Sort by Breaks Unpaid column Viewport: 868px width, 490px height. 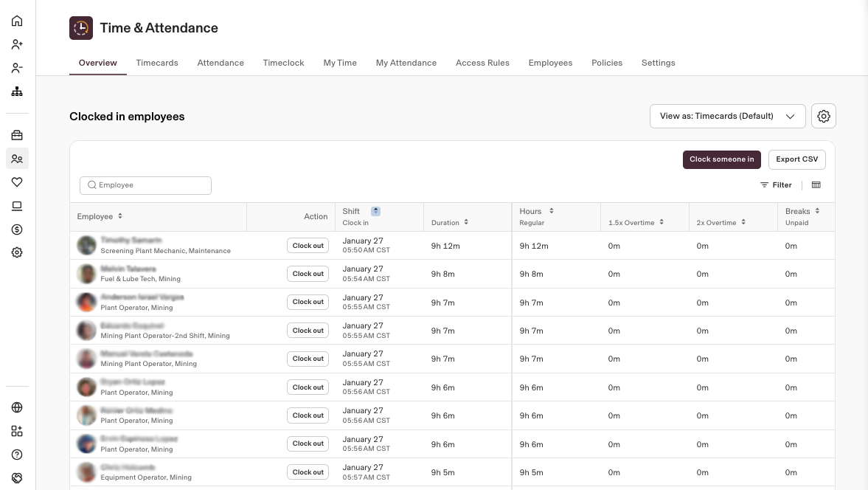pos(817,211)
